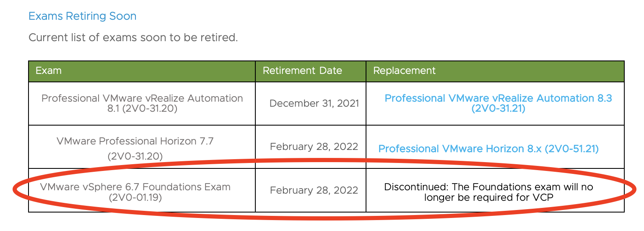Select the "Retirement Date" column header
Viewport: 644px width, 231px height.
302,71
